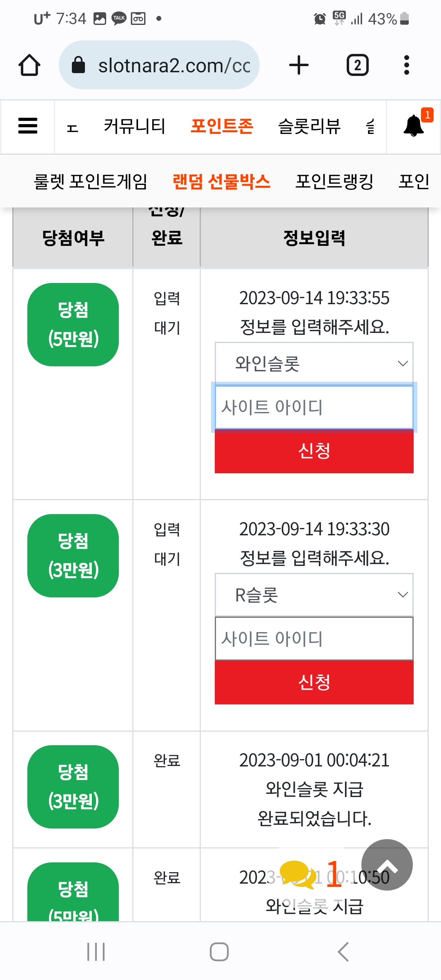Open the yellow chat bubble icon
This screenshot has height=980, width=441.
[x=298, y=874]
